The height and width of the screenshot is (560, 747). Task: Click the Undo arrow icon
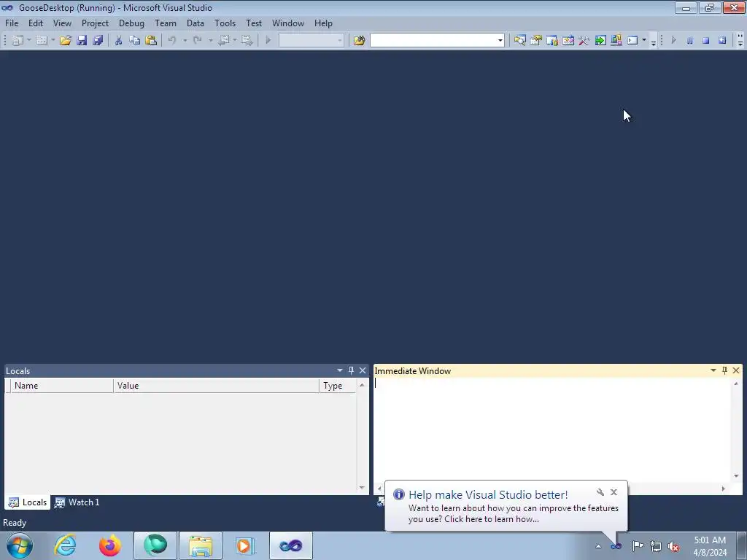click(172, 41)
